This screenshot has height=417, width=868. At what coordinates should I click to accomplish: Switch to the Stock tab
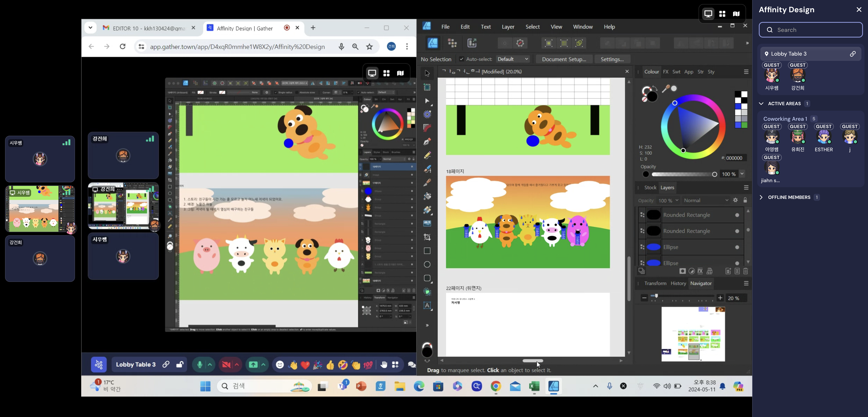pyautogui.click(x=650, y=187)
